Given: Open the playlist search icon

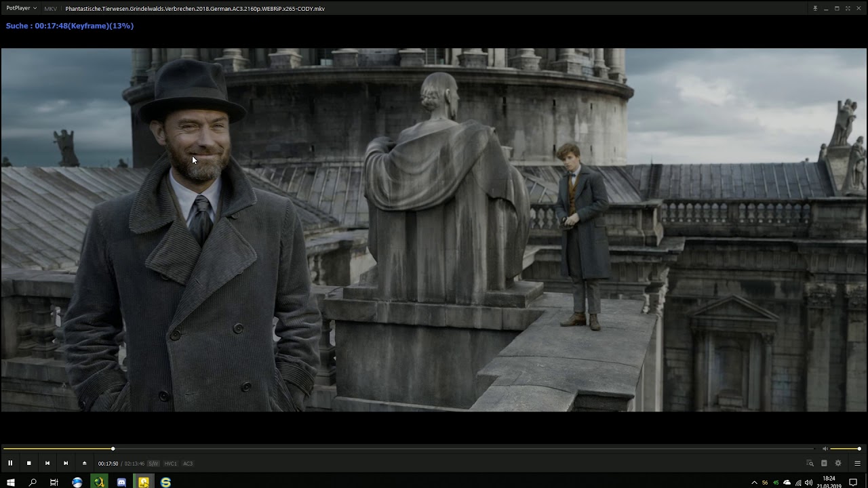Looking at the screenshot, I should (810, 463).
